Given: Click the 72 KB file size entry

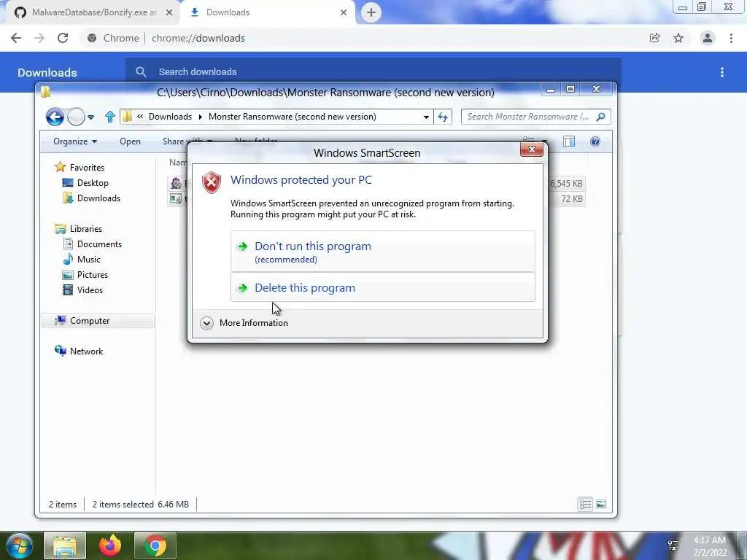Looking at the screenshot, I should pos(572,198).
